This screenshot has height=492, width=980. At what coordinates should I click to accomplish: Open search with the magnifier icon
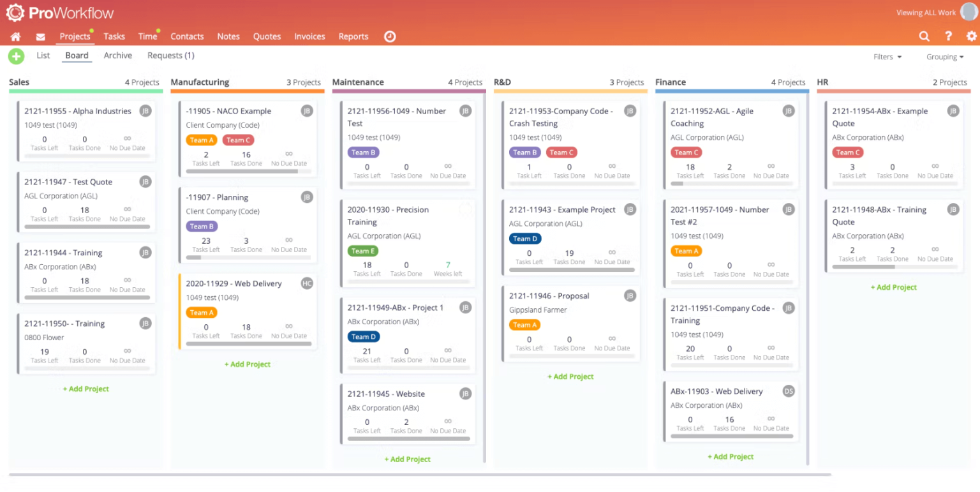(924, 36)
